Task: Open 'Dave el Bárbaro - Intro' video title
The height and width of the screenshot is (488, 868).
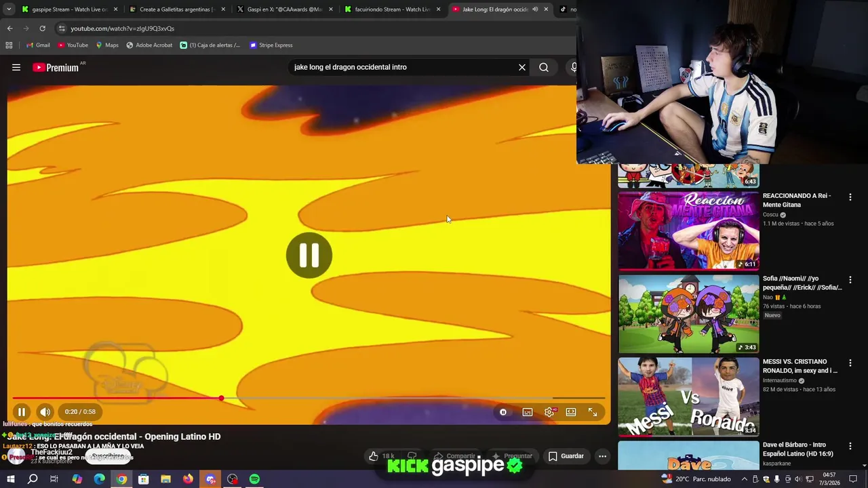Action: pos(798,449)
